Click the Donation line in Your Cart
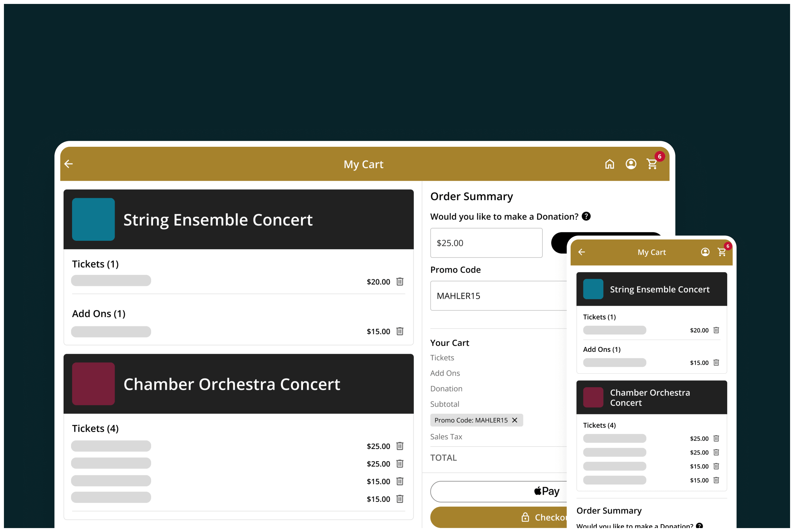This screenshot has width=794, height=532. 446,388
